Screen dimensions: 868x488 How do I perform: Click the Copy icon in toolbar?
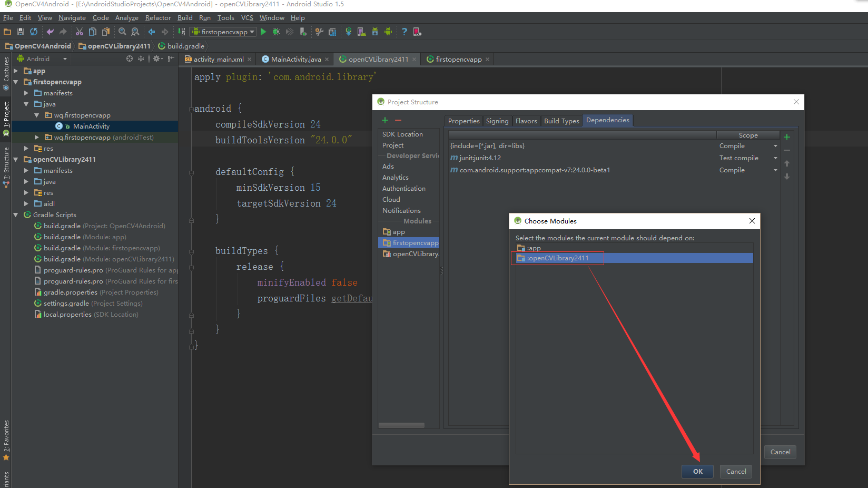pos(93,32)
